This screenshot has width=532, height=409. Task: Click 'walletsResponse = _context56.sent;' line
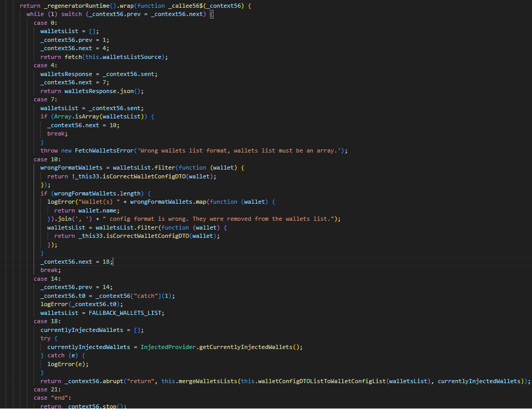click(x=99, y=74)
